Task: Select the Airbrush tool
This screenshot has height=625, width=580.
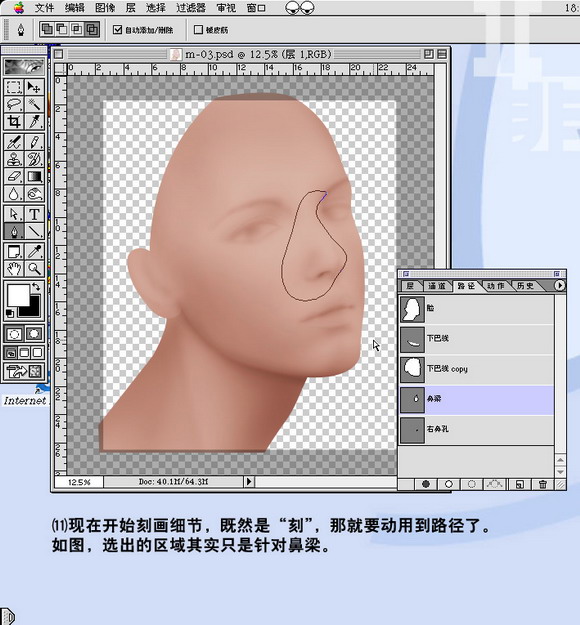Action: click(14, 142)
